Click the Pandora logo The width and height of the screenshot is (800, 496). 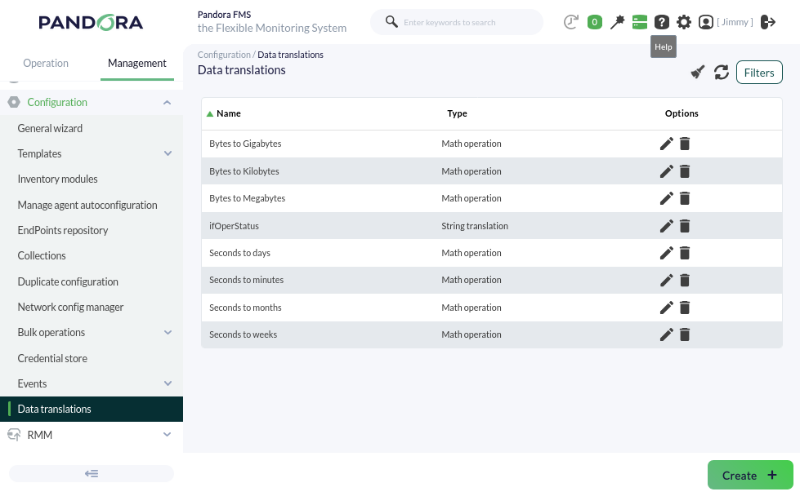tap(91, 22)
